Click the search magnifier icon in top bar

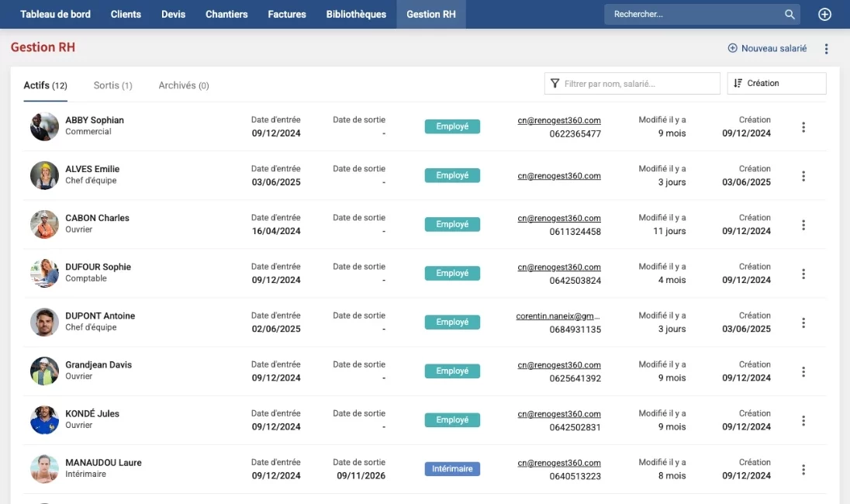(x=790, y=14)
